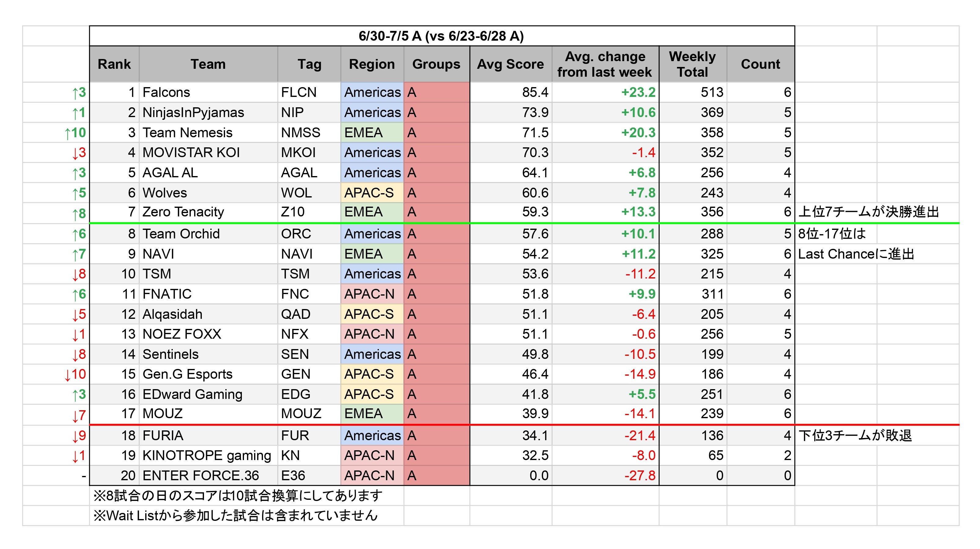Select the '-1.4' change cell
The height and width of the screenshot is (549, 980).
click(605, 153)
